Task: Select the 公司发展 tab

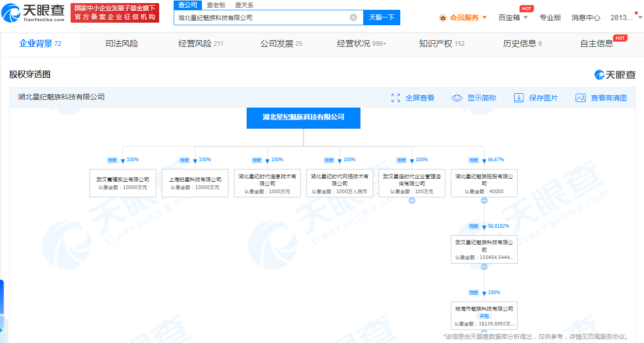Action: click(x=281, y=44)
